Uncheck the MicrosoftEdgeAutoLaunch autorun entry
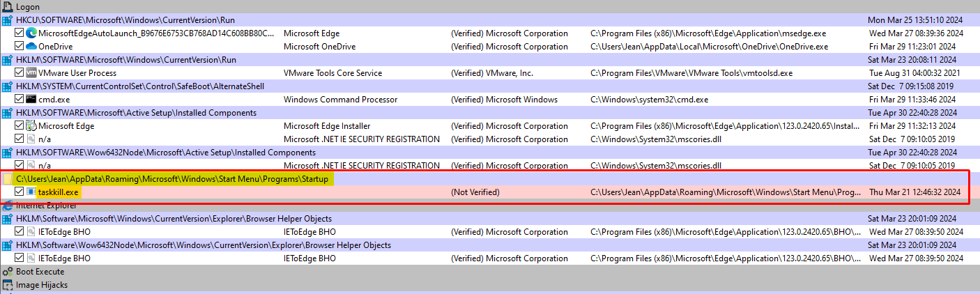The image size is (980, 294). click(20, 33)
